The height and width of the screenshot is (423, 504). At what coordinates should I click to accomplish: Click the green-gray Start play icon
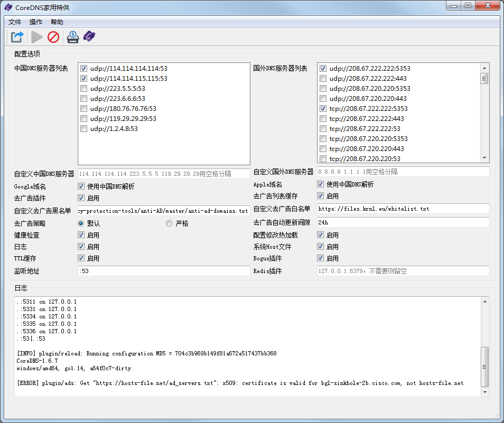point(36,37)
